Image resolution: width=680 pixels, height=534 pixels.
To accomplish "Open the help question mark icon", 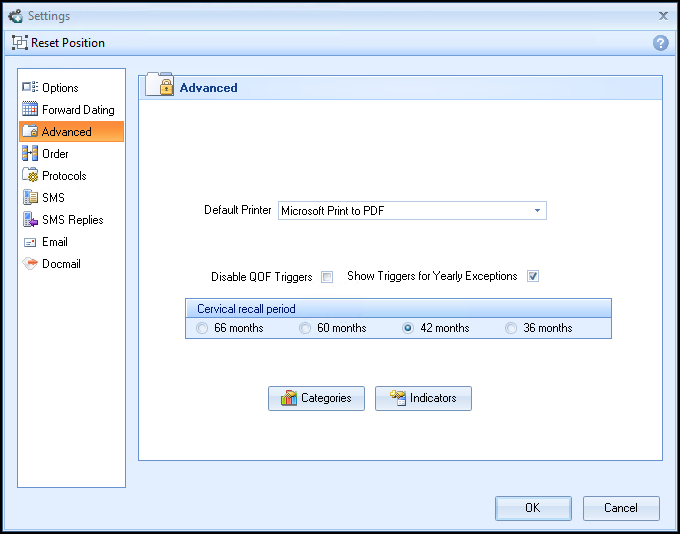I will [660, 43].
